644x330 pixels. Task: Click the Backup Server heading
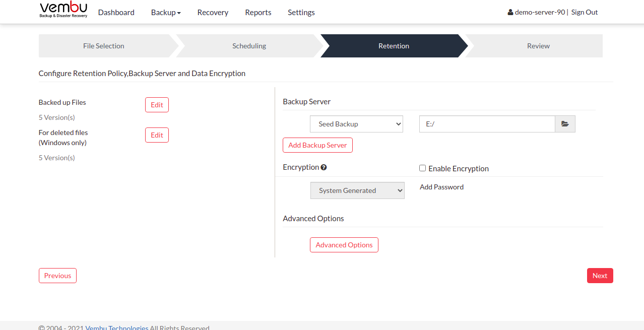coord(307,102)
